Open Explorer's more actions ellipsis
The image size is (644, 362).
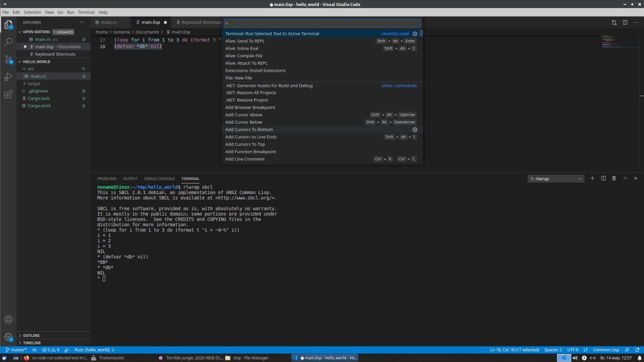pyautogui.click(x=82, y=22)
